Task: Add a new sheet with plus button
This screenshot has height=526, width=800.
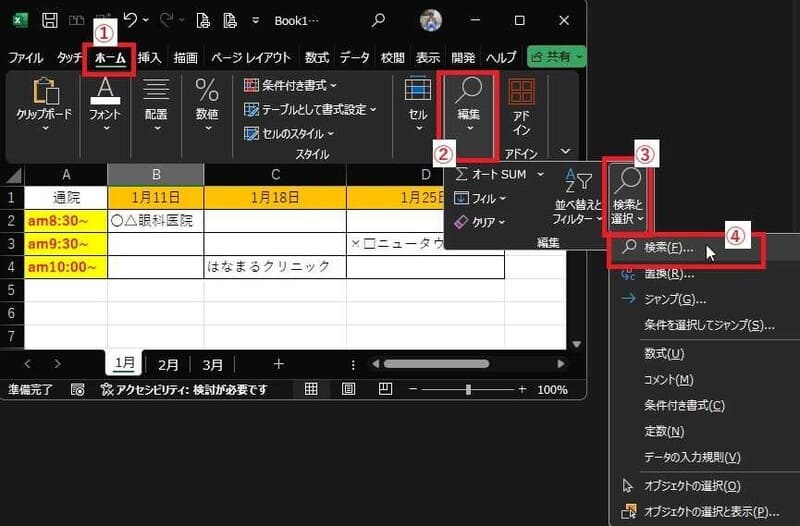Action: click(x=278, y=364)
